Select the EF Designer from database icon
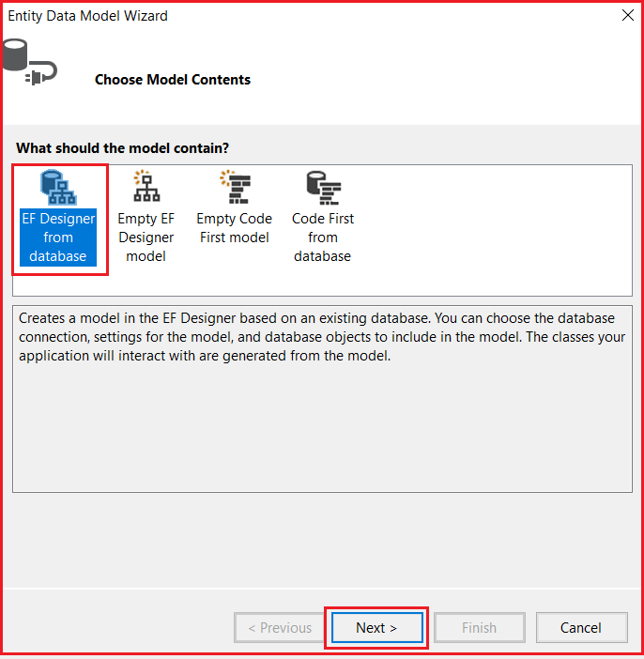The height and width of the screenshot is (659, 644). pos(58,187)
